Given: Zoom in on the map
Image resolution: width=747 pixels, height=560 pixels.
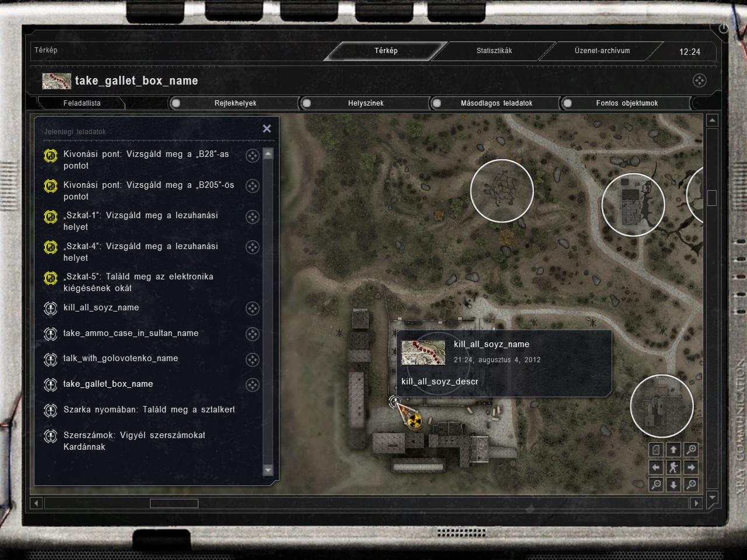Looking at the screenshot, I should 691,450.
